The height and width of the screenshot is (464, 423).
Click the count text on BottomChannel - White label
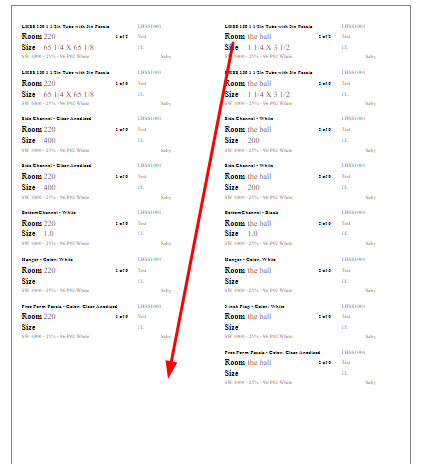click(x=122, y=224)
